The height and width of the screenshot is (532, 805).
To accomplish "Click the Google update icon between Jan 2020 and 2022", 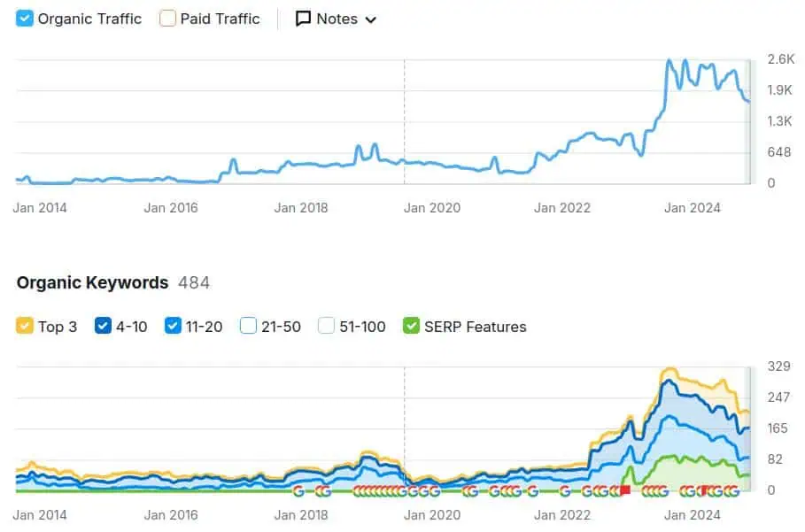I will click(532, 491).
